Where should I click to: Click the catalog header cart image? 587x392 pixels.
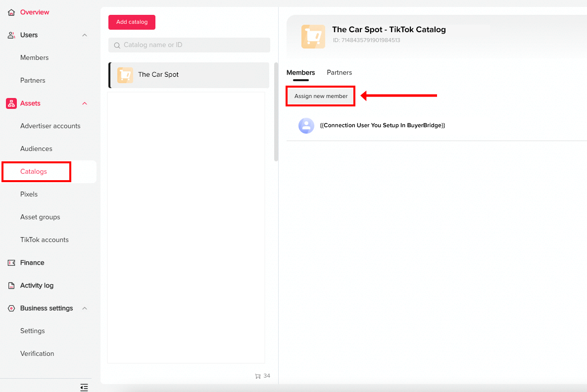(x=313, y=37)
